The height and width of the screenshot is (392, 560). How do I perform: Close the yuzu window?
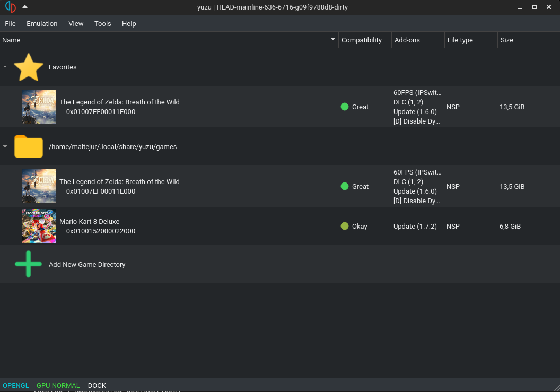[x=548, y=7]
